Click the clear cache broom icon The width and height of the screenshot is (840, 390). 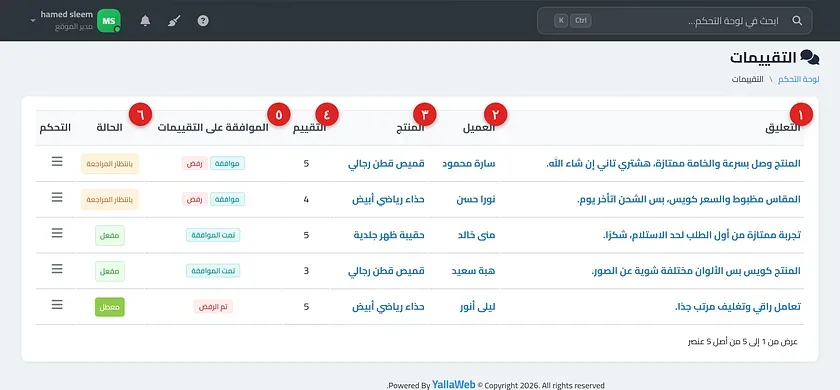(x=174, y=21)
